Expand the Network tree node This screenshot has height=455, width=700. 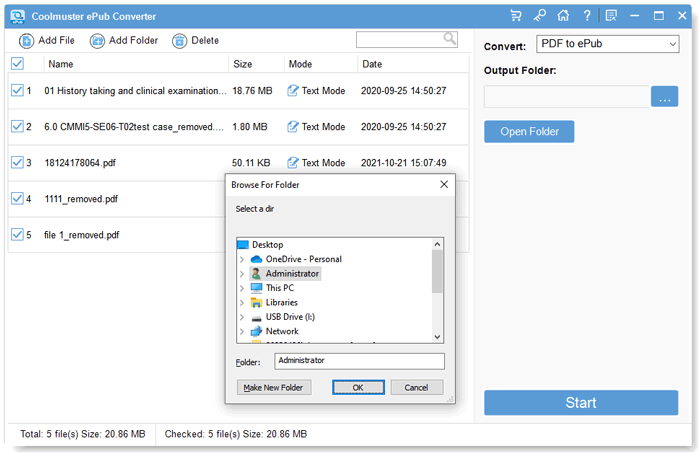click(242, 332)
